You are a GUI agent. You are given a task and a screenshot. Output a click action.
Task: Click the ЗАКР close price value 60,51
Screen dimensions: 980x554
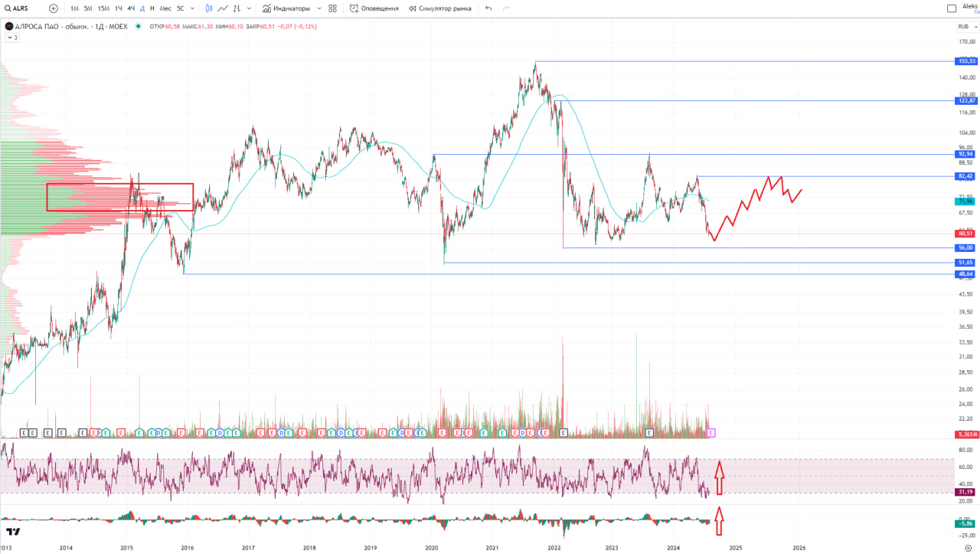(x=267, y=26)
